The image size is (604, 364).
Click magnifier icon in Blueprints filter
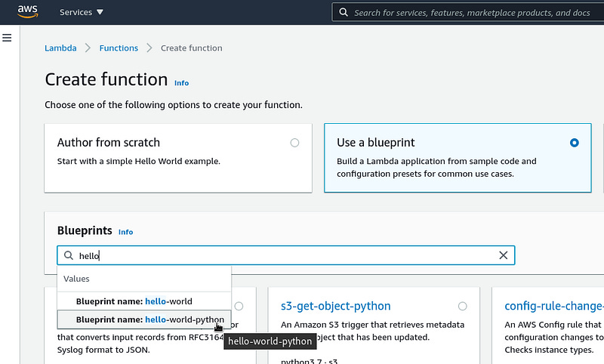click(69, 255)
